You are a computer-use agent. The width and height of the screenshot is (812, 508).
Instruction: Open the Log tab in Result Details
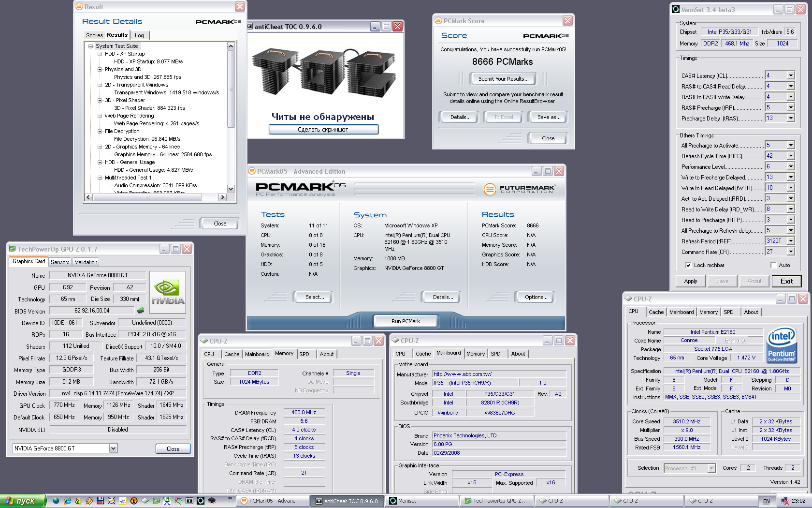(x=139, y=35)
